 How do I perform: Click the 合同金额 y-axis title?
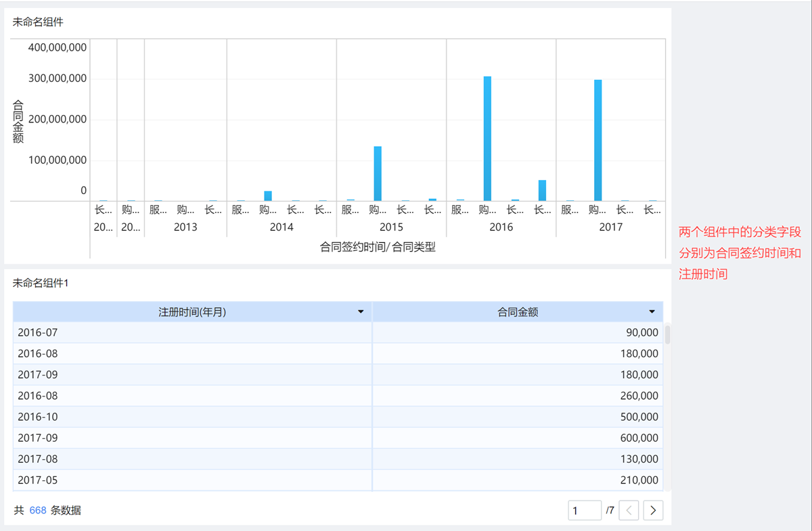18,121
